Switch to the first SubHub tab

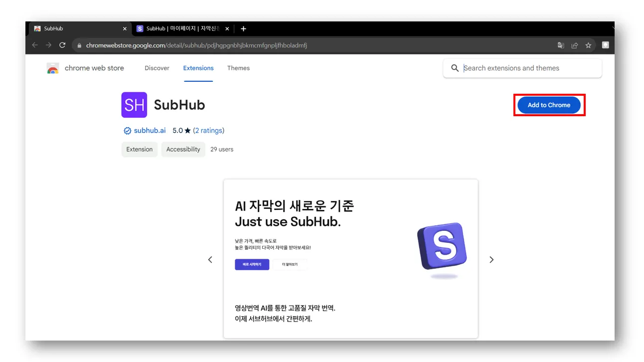80,29
